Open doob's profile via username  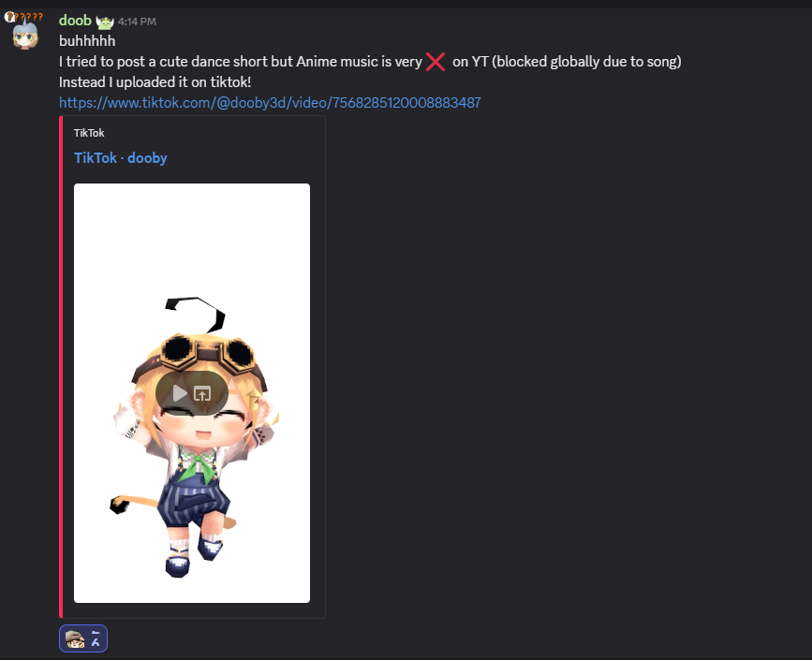coord(75,21)
